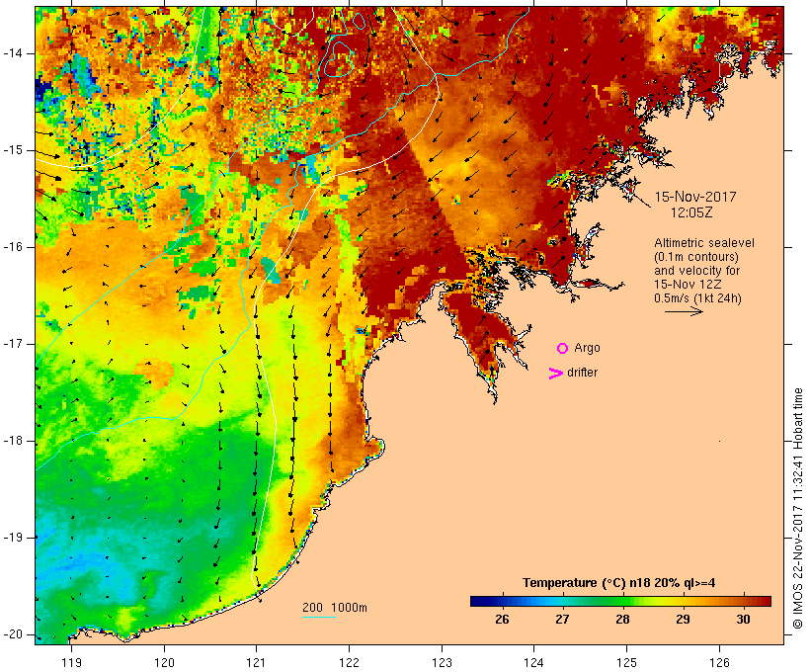Click latitude label -19
Image resolution: width=810 pixels, height=672 pixels.
click(13, 538)
